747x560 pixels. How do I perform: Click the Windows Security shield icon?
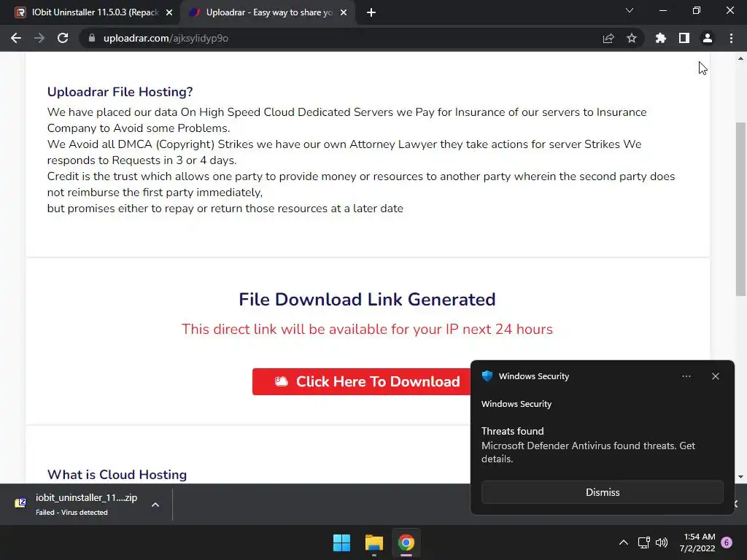(487, 376)
